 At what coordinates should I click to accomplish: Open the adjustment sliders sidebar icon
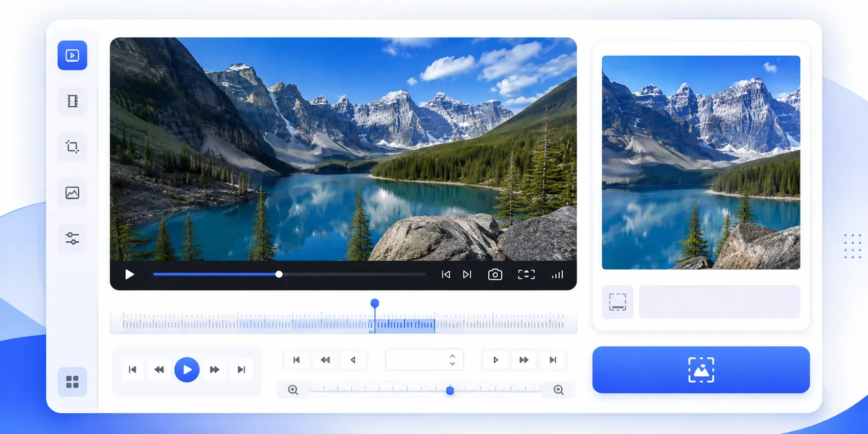tap(72, 238)
